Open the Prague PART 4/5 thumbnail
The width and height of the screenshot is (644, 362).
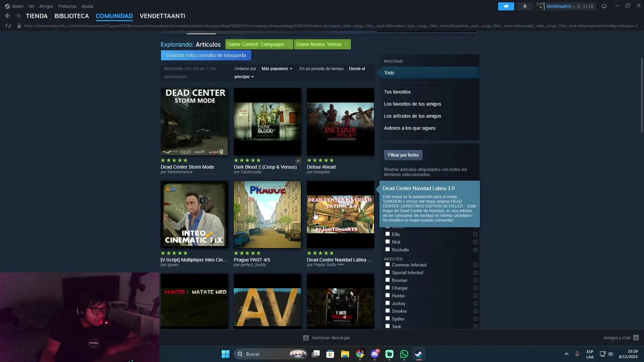[x=267, y=215]
